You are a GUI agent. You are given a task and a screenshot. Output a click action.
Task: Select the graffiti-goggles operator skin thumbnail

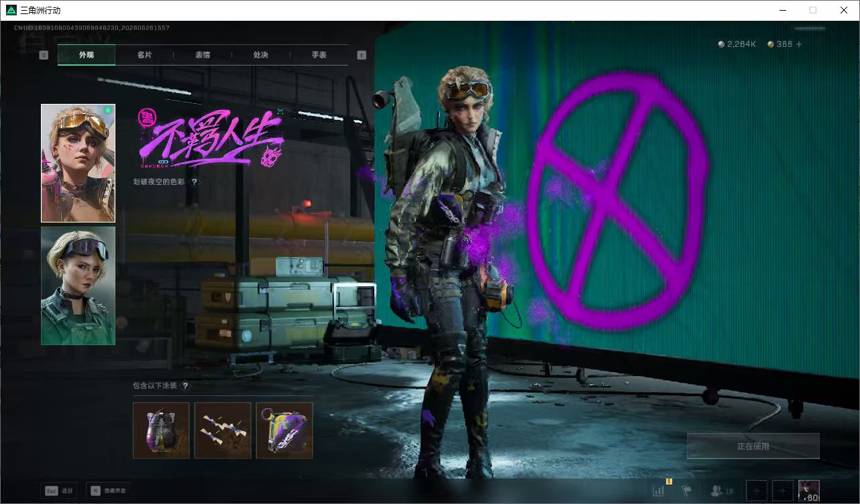pyautogui.click(x=78, y=163)
